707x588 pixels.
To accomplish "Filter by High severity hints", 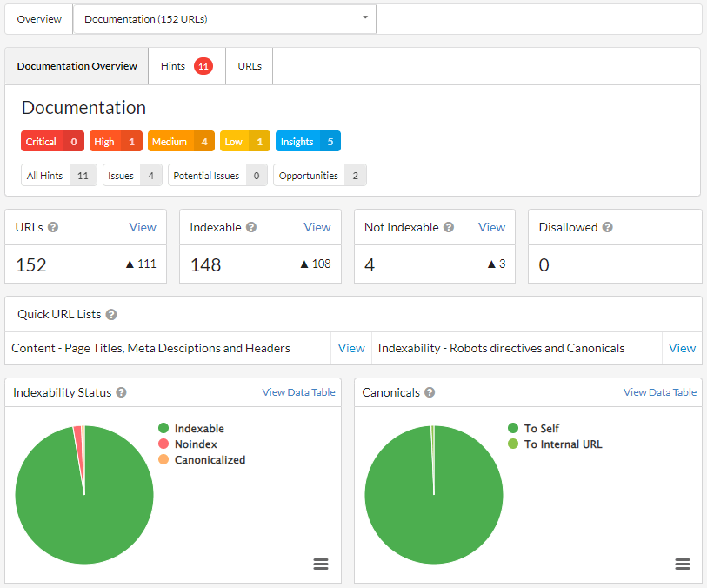I will point(116,141).
